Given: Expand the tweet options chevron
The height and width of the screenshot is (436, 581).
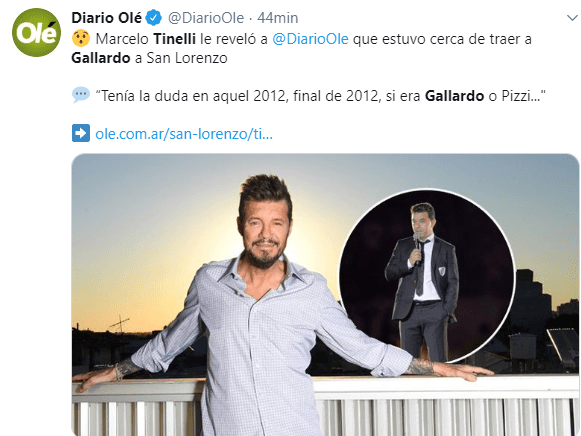Looking at the screenshot, I should [573, 17].
